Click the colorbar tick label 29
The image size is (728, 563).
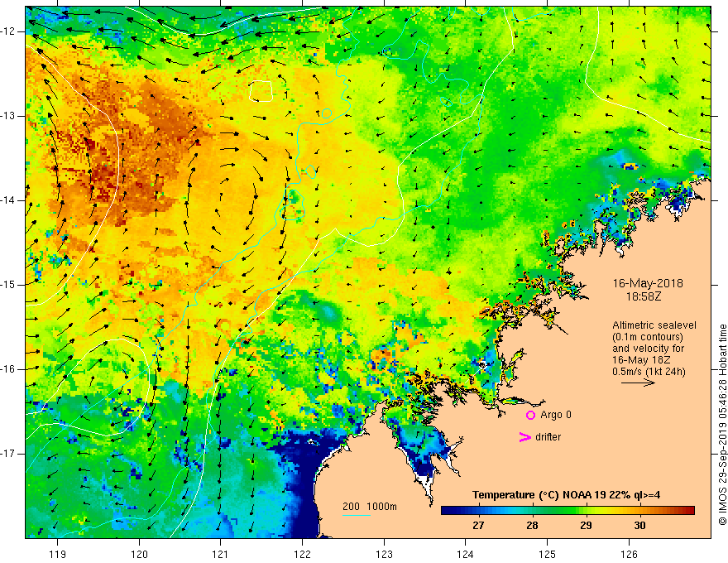(586, 526)
